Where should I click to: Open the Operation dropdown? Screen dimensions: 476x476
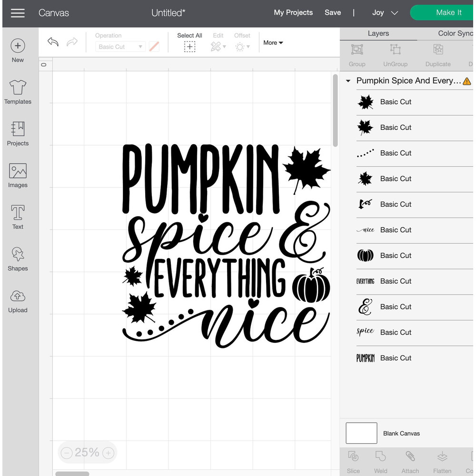tap(120, 46)
